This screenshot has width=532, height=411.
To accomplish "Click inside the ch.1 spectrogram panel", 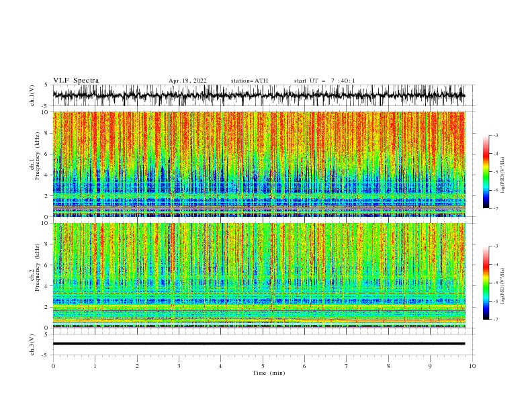I will pos(259,164).
